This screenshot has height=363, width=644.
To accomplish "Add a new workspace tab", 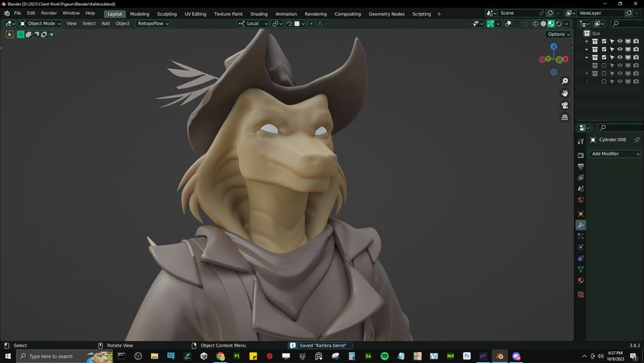I will coord(439,14).
